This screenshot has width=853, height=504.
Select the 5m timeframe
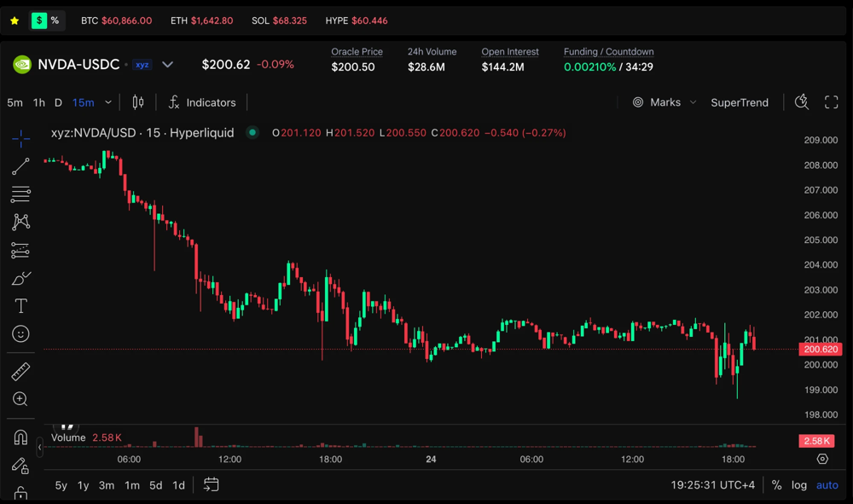tap(15, 102)
